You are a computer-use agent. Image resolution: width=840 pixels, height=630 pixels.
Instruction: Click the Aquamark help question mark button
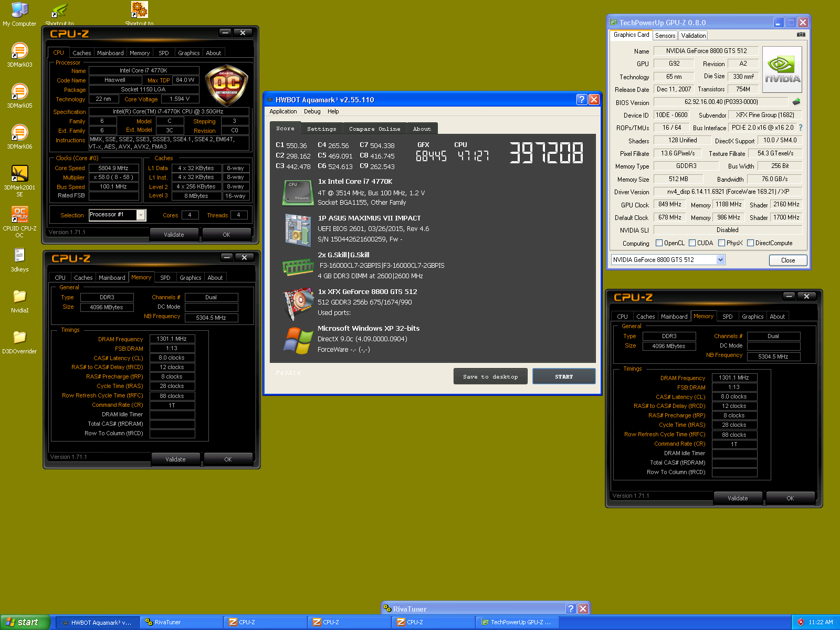click(582, 100)
